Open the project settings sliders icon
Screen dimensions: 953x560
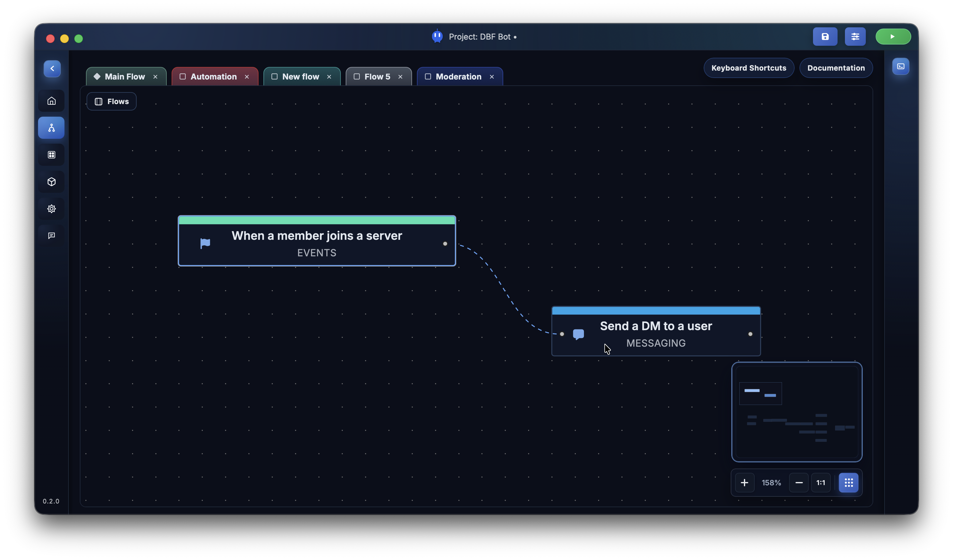(855, 37)
